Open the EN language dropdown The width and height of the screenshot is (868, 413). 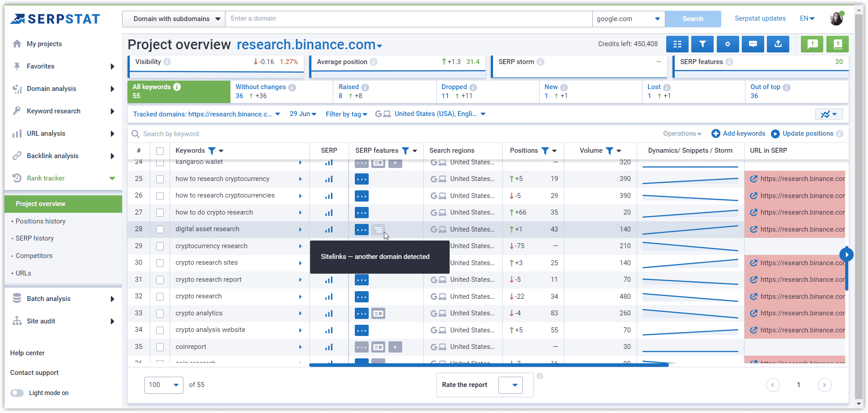807,18
